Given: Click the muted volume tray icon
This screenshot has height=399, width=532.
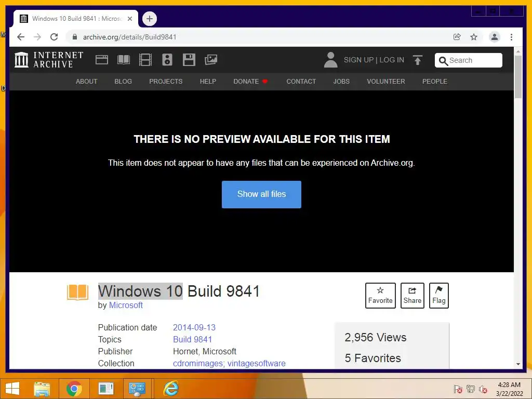Looking at the screenshot, I should [483, 389].
